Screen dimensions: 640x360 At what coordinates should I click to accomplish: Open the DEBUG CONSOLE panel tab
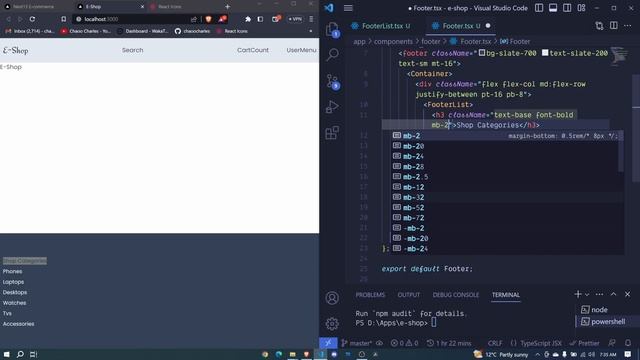point(456,295)
